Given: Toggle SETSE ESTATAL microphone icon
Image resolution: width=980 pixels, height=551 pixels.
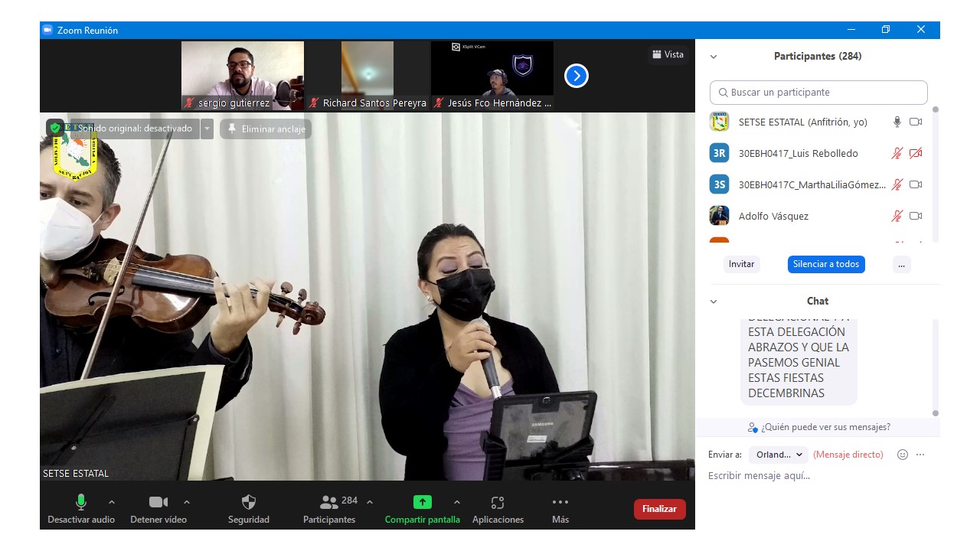Looking at the screenshot, I should pyautogui.click(x=897, y=122).
